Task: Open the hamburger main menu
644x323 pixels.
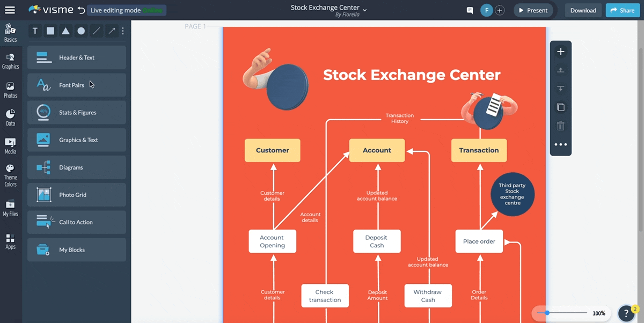Action: tap(10, 10)
